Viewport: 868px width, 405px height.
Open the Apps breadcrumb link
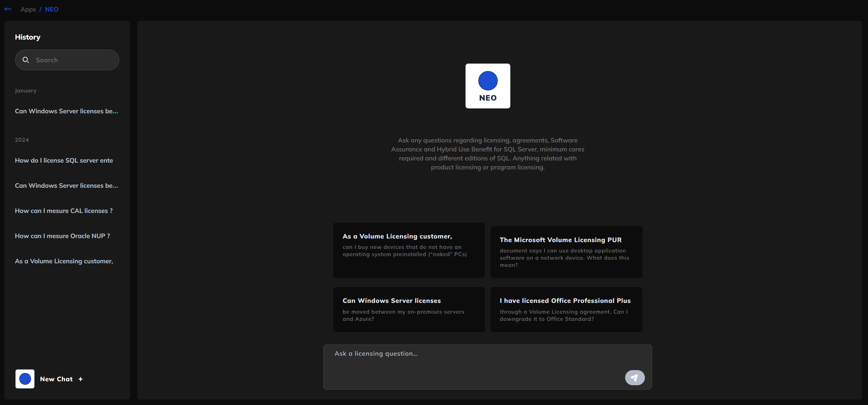point(28,9)
